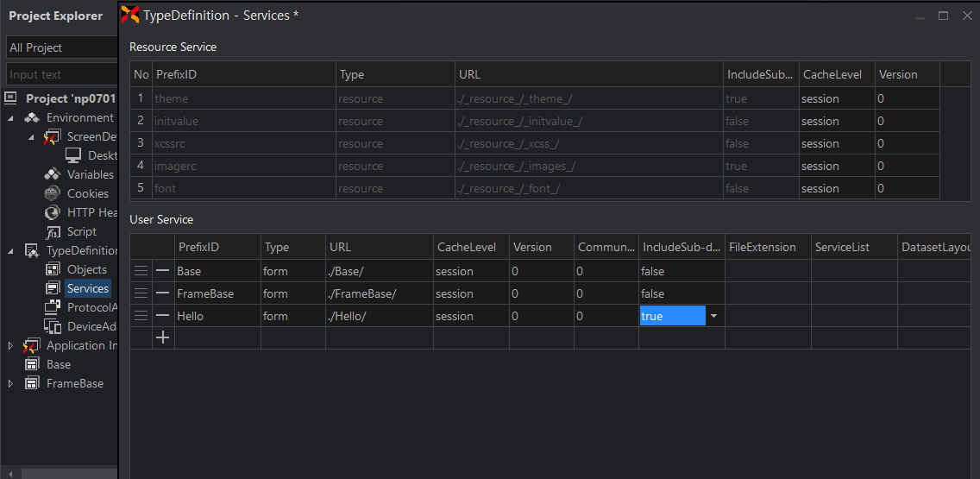Image resolution: width=980 pixels, height=479 pixels.
Task: Click the selected true IncludeSub-directory value of Hello
Action: [673, 316]
